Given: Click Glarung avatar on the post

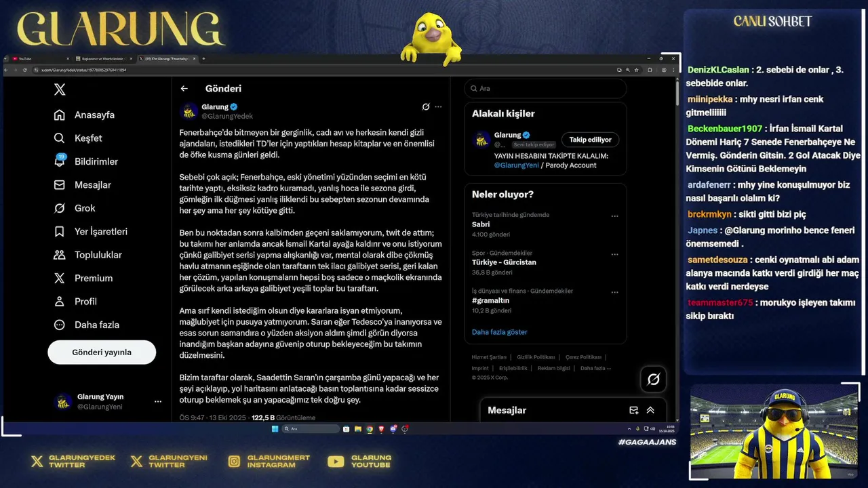Looking at the screenshot, I should (x=189, y=111).
